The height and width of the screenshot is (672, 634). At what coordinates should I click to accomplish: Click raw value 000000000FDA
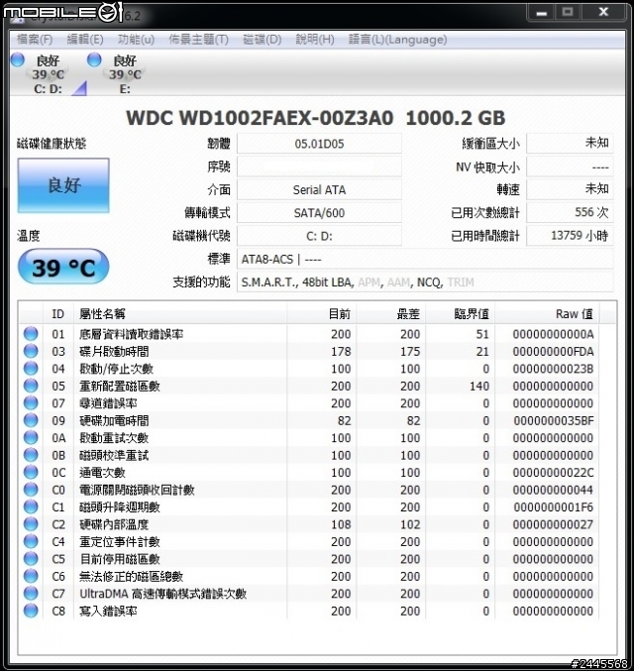pyautogui.click(x=553, y=352)
